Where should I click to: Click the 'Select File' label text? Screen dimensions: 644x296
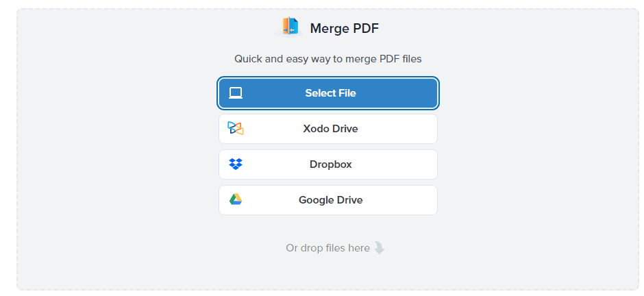pyautogui.click(x=330, y=93)
